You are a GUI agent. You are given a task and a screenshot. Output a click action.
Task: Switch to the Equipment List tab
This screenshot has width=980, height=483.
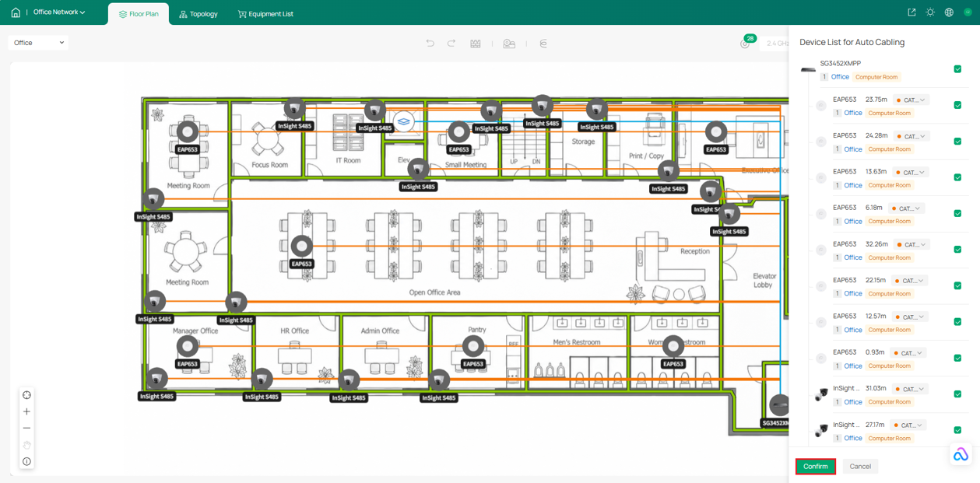pos(265,14)
